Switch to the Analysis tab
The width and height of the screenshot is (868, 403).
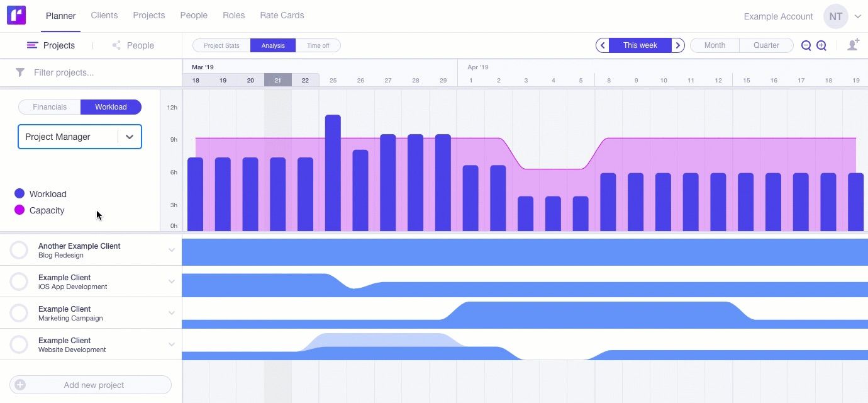click(272, 45)
